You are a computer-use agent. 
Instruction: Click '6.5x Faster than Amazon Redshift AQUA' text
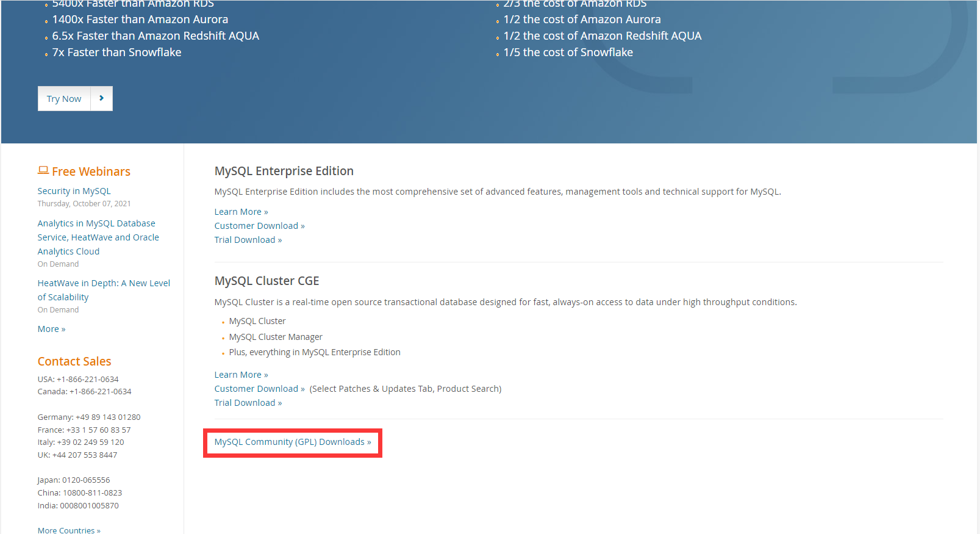click(x=156, y=36)
